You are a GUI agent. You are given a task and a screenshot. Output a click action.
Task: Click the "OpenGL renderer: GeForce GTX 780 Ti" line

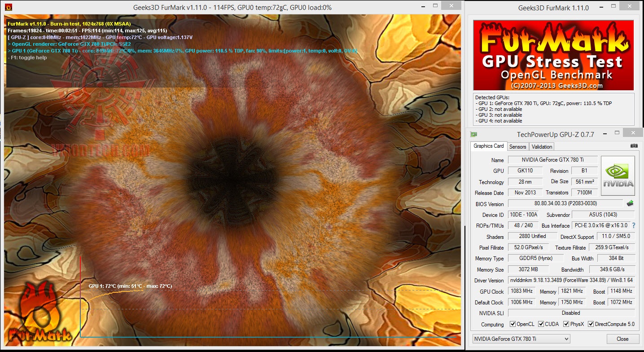tap(70, 44)
